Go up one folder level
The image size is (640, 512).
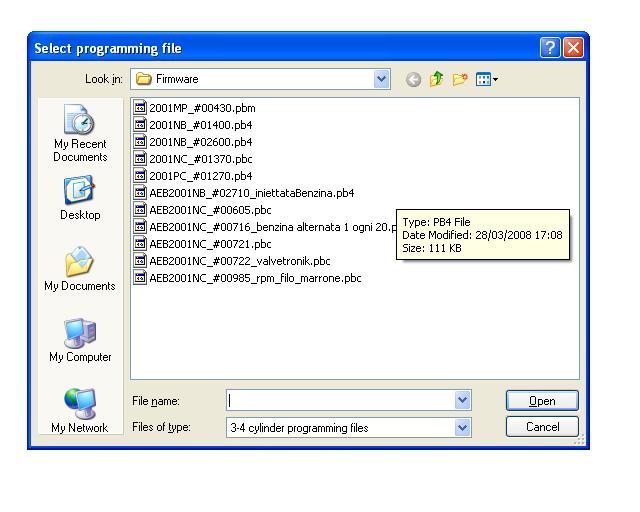(437, 79)
